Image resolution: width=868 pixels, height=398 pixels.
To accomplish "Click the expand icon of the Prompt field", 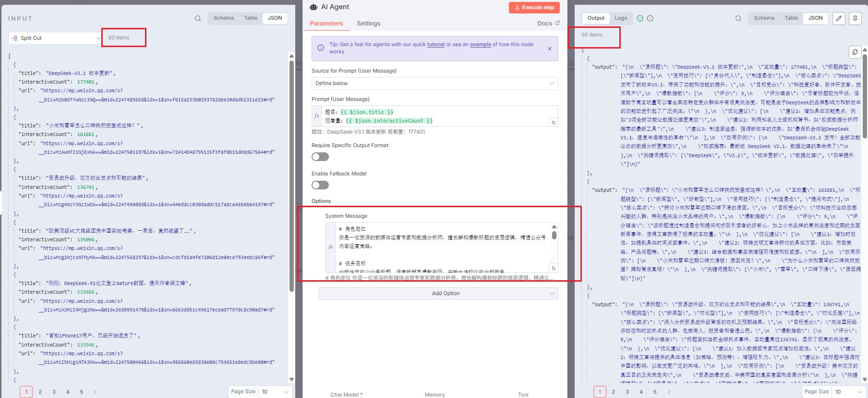I will [x=554, y=123].
